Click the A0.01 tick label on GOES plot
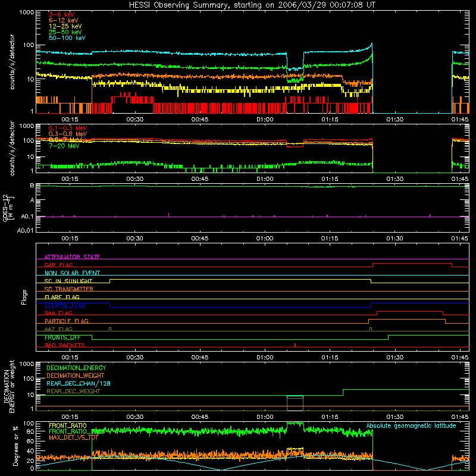This screenshot has height=476, width=476. pos(25,231)
